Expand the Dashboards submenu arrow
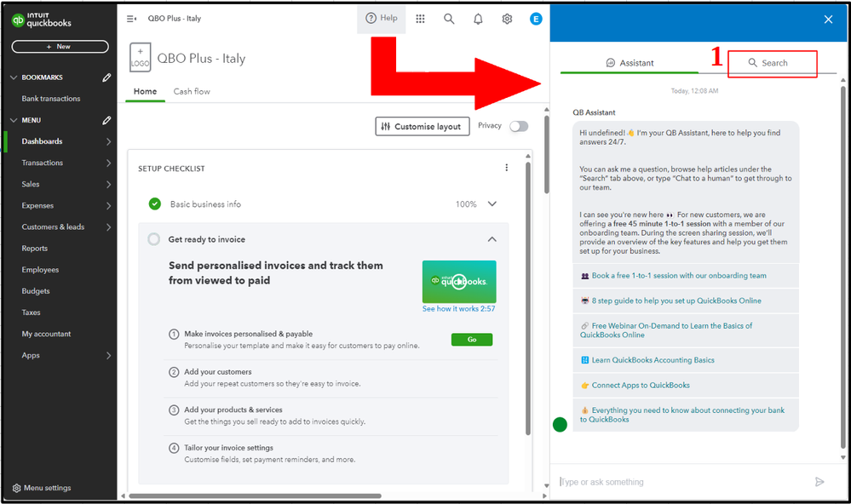This screenshot has width=851, height=504. tap(108, 141)
